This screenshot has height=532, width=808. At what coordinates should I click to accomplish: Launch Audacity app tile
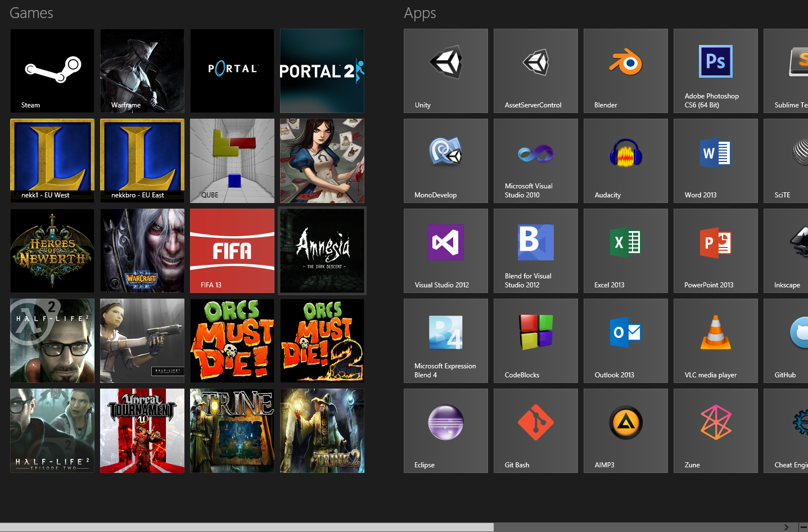[626, 161]
